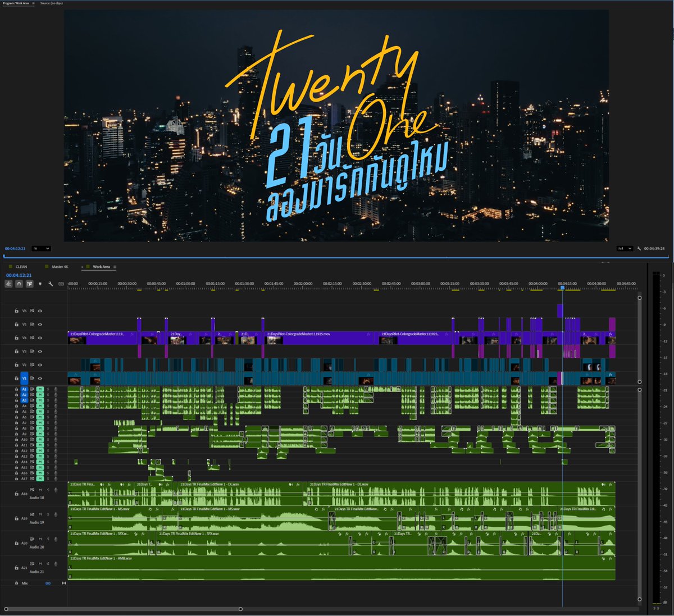Click the program monitor scrub bar
Image resolution: width=674 pixels, height=616 pixels.
click(x=337, y=257)
